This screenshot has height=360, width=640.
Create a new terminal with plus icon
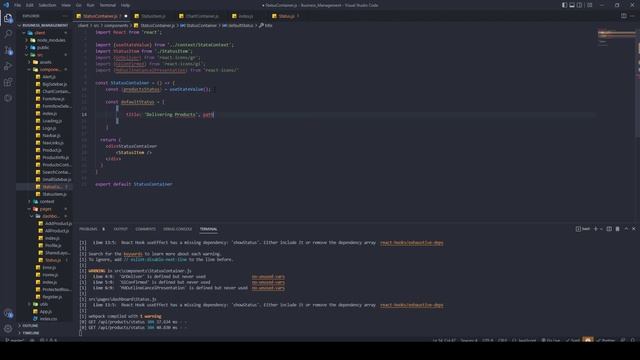(x=596, y=229)
